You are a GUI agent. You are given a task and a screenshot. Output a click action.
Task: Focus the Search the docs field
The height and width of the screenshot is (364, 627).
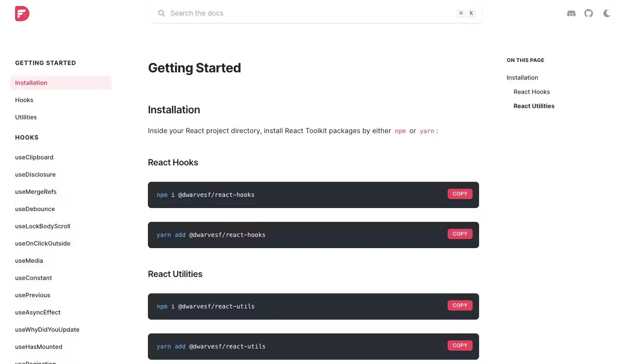pos(317,13)
